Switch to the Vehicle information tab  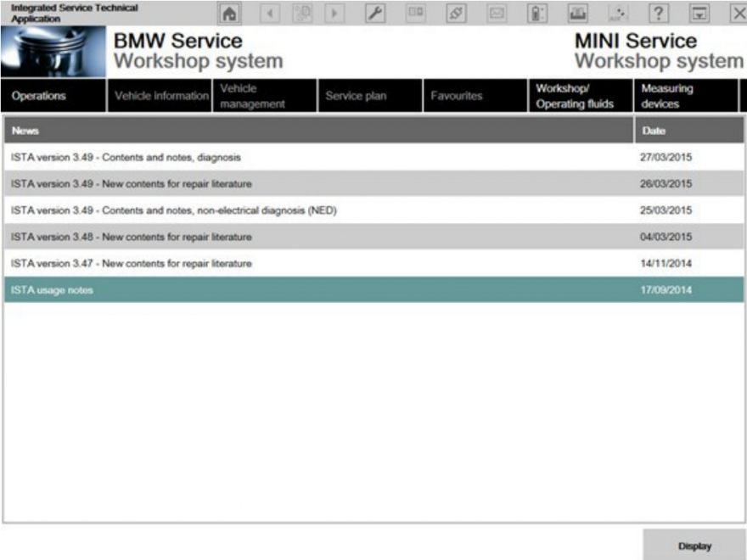pyautogui.click(x=160, y=96)
